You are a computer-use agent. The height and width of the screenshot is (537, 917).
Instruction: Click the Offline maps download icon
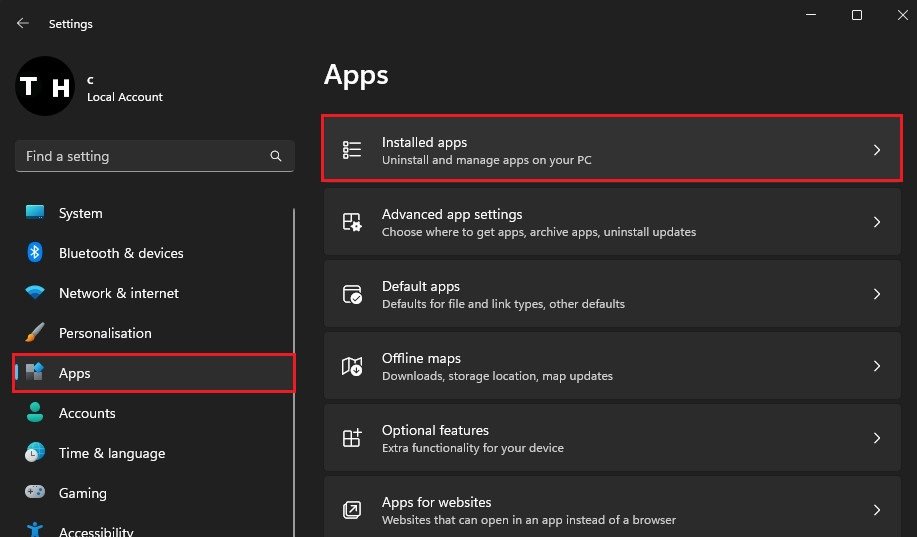pyautogui.click(x=351, y=366)
